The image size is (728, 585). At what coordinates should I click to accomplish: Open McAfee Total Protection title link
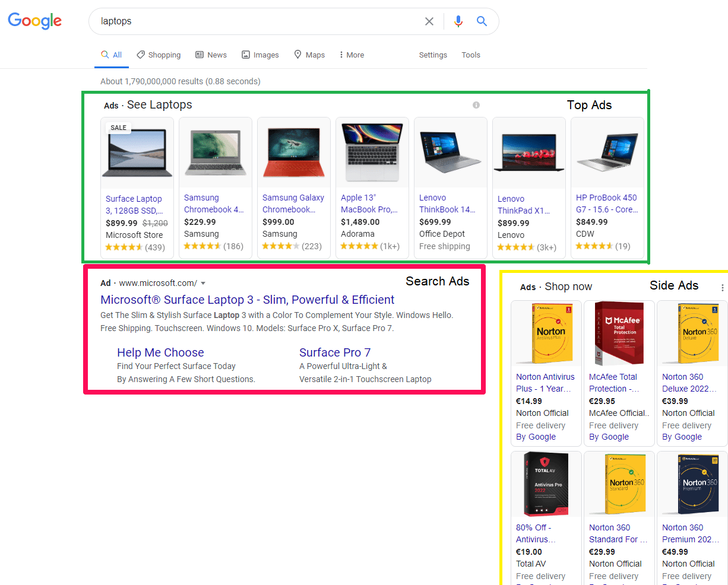(x=614, y=383)
